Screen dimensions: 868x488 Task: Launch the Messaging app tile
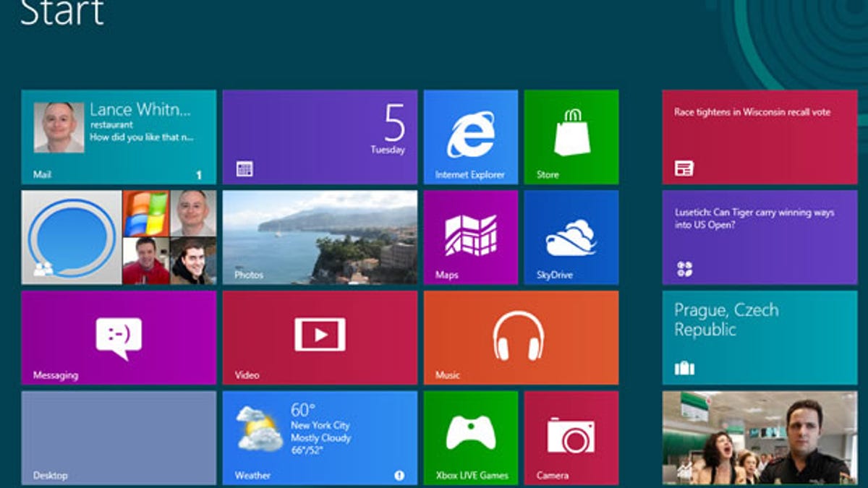pyautogui.click(x=119, y=338)
